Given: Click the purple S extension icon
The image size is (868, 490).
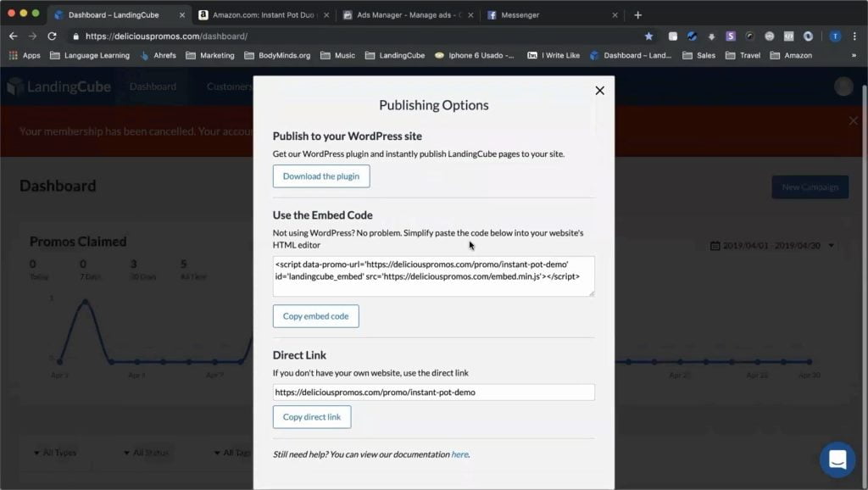Looking at the screenshot, I should click(731, 36).
